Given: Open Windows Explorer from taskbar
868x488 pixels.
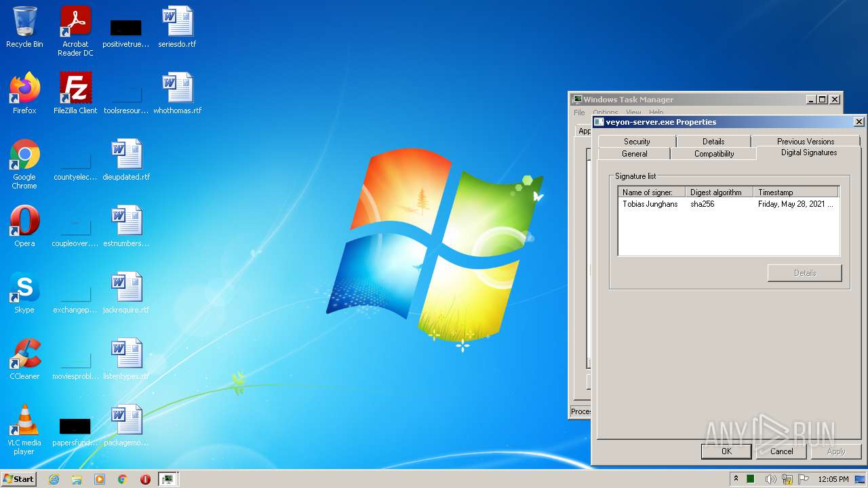Looking at the screenshot, I should coord(77,479).
